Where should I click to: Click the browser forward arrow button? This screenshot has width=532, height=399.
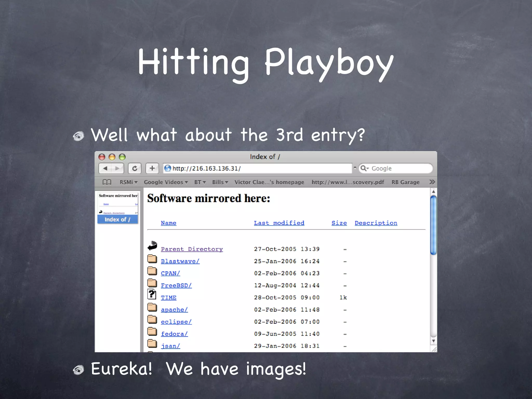tap(117, 168)
